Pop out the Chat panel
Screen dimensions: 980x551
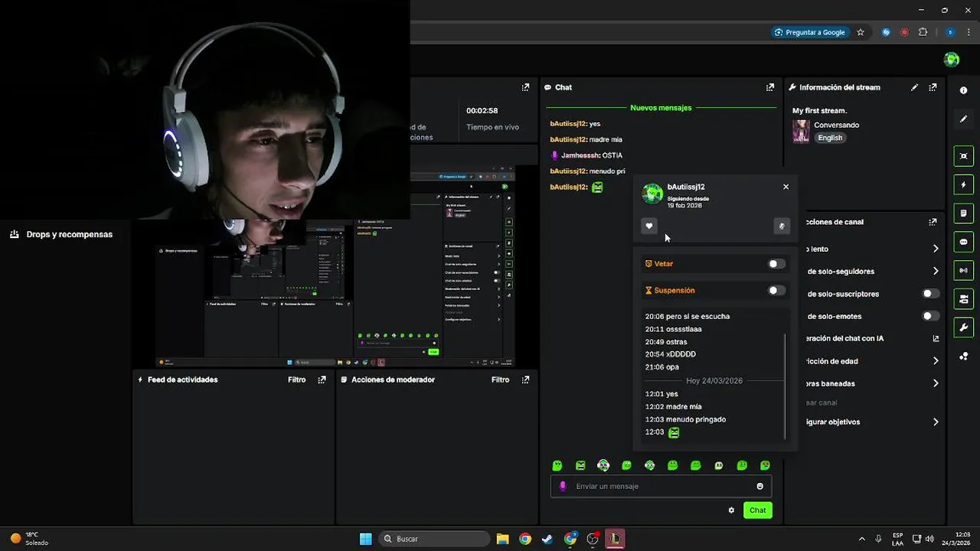(x=770, y=87)
